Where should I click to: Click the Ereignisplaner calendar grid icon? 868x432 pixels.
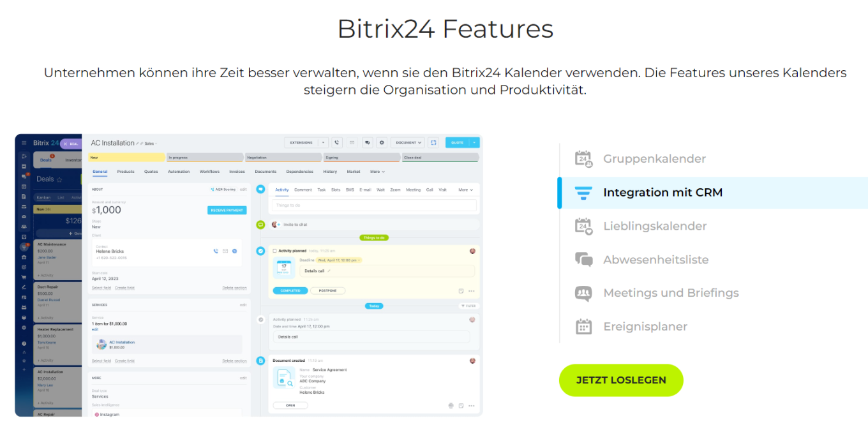[x=583, y=327]
